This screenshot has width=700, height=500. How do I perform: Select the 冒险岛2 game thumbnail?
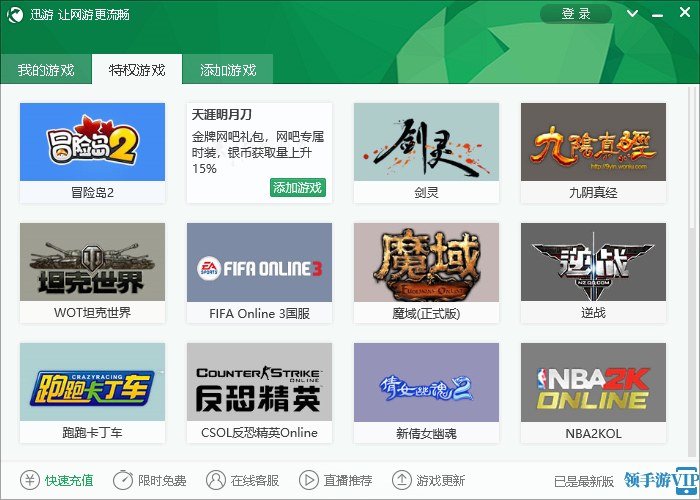coord(92,142)
